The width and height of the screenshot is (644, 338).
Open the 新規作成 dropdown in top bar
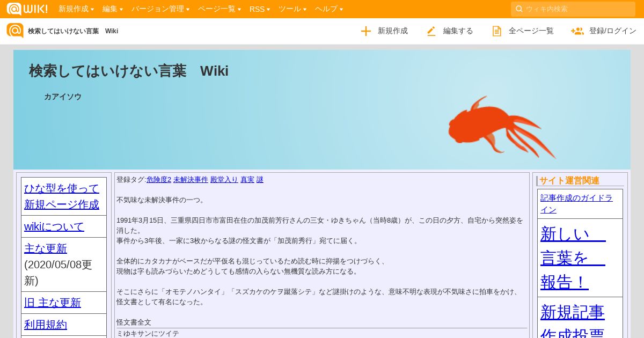click(x=76, y=9)
